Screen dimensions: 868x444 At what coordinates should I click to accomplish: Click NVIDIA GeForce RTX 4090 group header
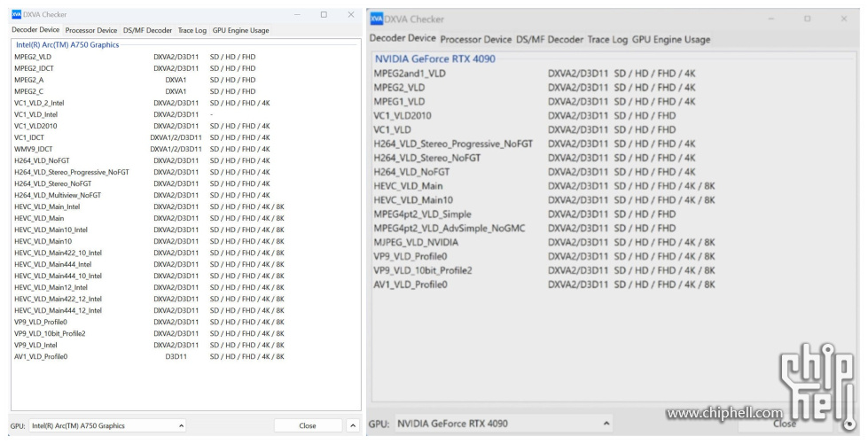pyautogui.click(x=435, y=58)
